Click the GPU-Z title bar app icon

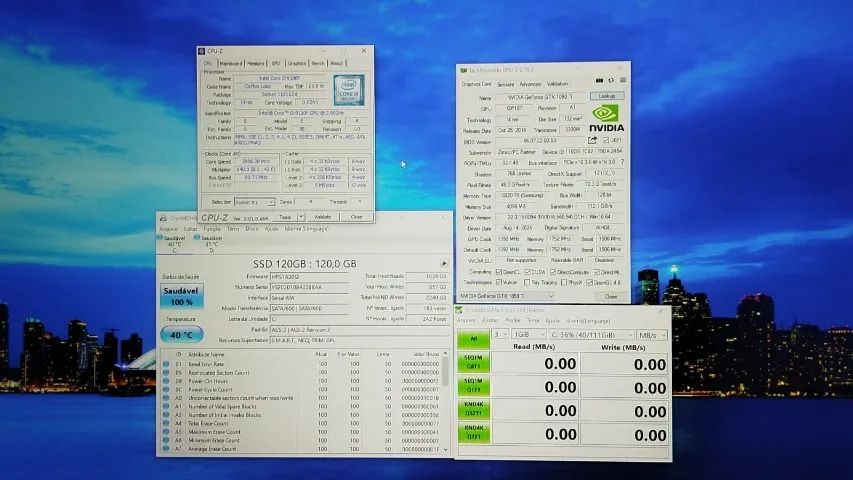(464, 70)
